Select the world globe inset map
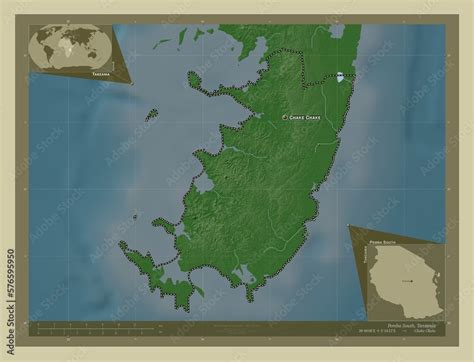 [70, 47]
